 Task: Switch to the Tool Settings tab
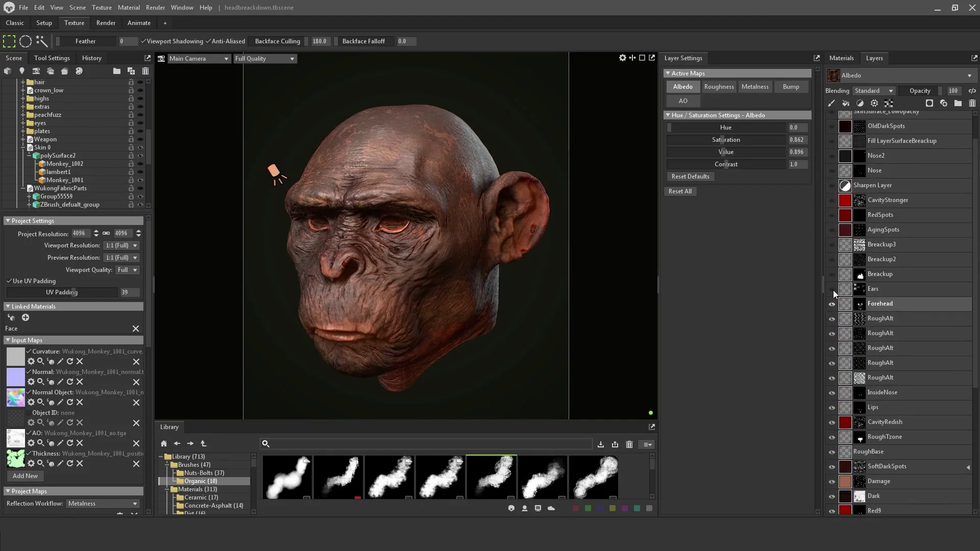coord(52,58)
